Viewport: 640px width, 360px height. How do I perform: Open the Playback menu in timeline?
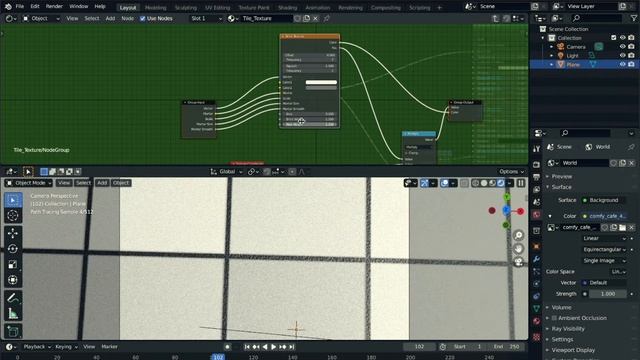coord(37,347)
